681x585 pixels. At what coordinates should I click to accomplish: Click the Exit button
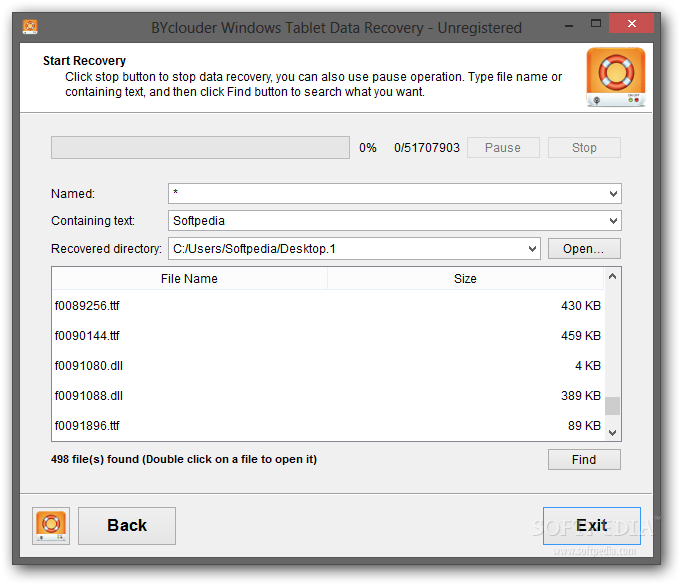click(x=592, y=526)
